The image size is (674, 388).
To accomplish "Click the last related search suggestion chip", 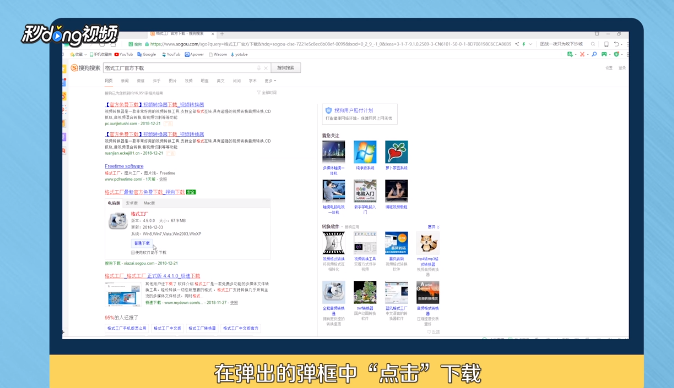I will pyautogui.click(x=241, y=328).
